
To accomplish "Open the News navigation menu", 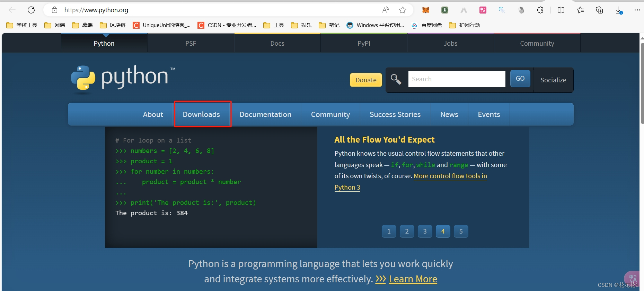I will coord(449,115).
